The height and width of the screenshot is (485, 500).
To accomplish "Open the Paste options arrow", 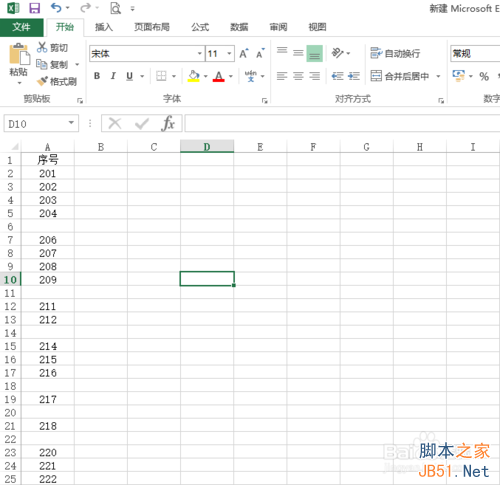I will coord(19,83).
